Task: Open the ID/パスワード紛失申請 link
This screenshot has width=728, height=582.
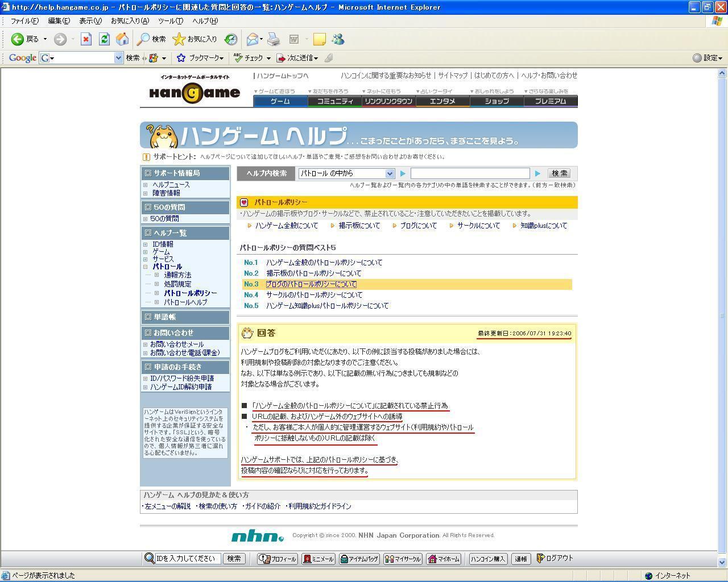Action: [x=182, y=379]
